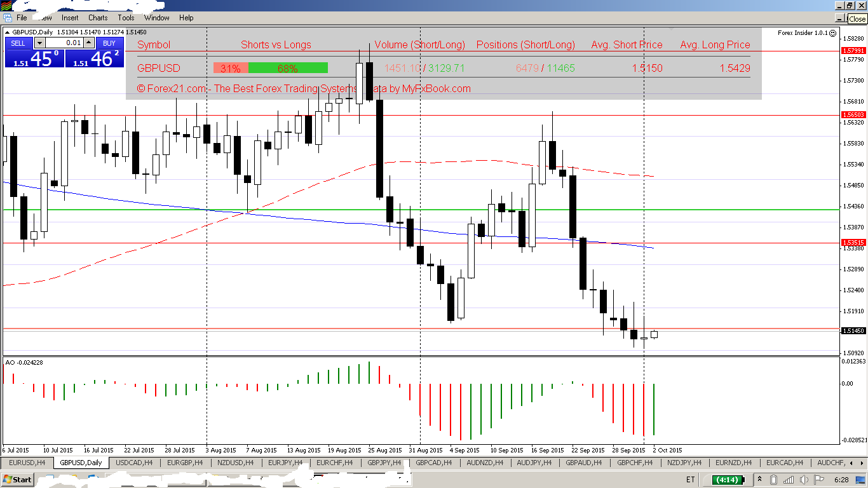The width and height of the screenshot is (868, 488).
Task: Click the 0.01 lot volume field
Action: (x=64, y=43)
